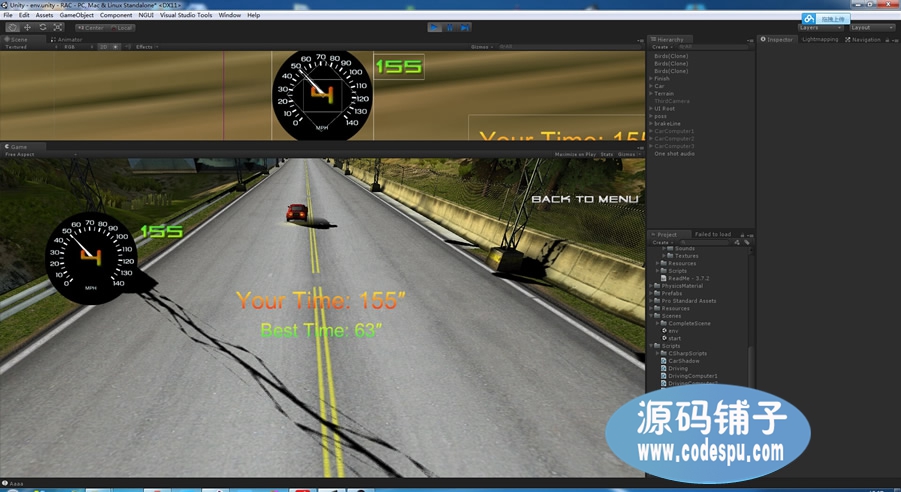This screenshot has height=492, width=901.
Task: Open the NGUI menu
Action: coord(146,15)
